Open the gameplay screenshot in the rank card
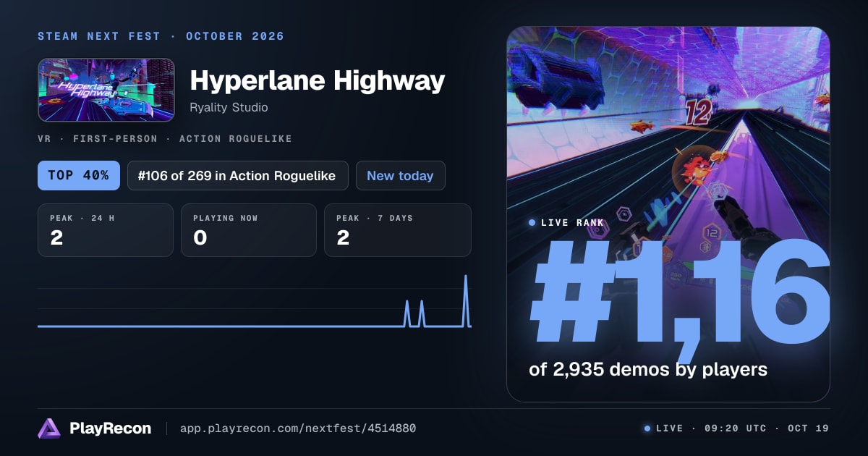 pyautogui.click(x=668, y=214)
